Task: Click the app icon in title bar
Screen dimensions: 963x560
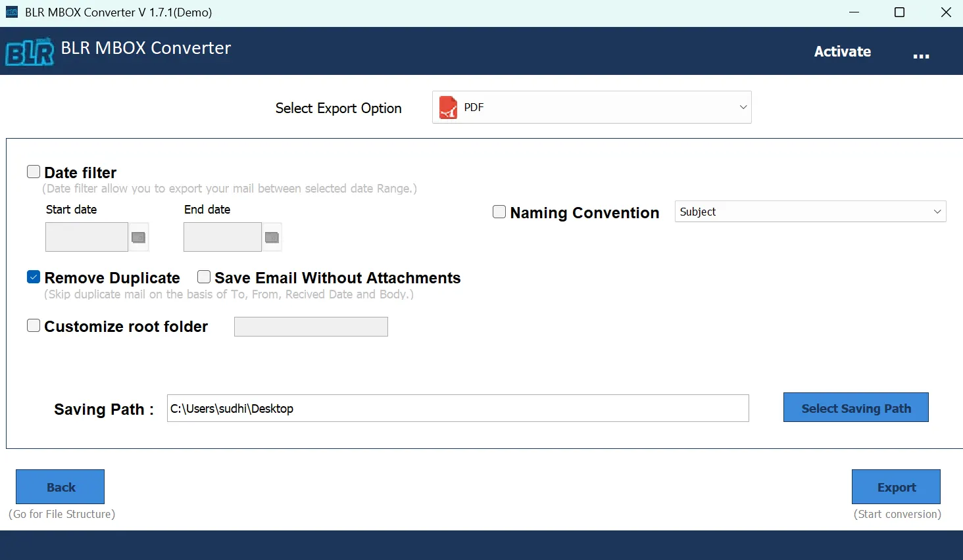Action: click(12, 12)
